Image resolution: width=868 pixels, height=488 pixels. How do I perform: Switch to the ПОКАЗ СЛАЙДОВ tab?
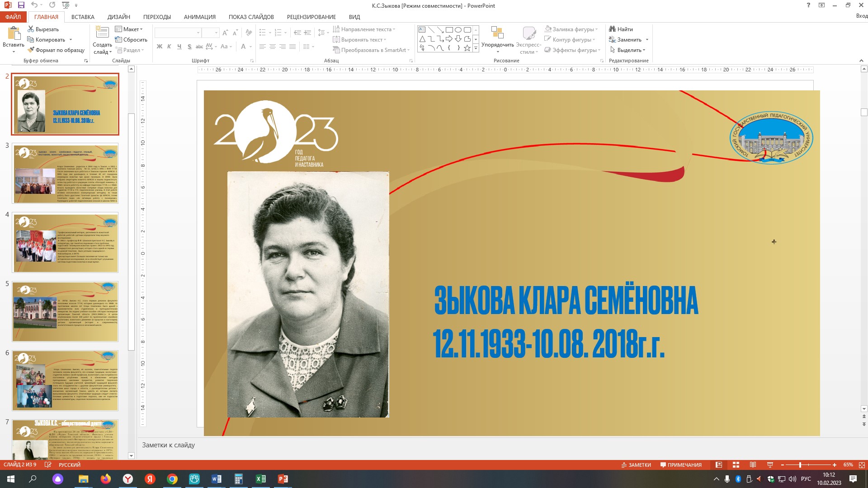click(251, 17)
